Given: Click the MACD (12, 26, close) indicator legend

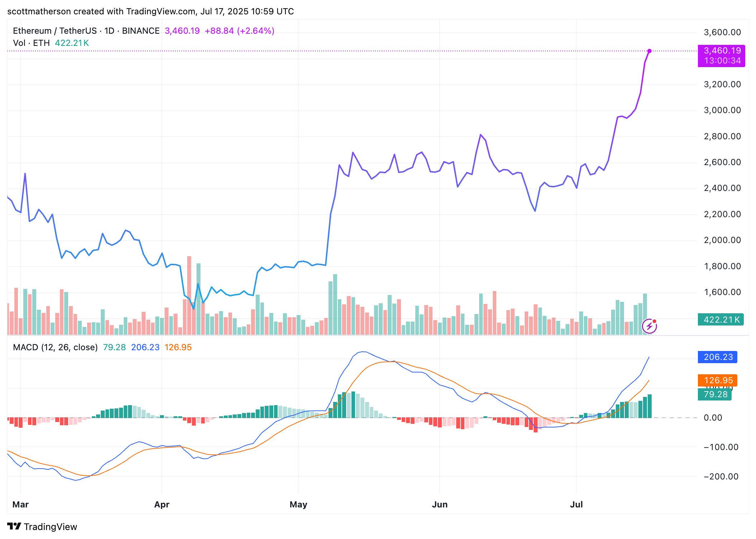Looking at the screenshot, I should click(x=55, y=347).
